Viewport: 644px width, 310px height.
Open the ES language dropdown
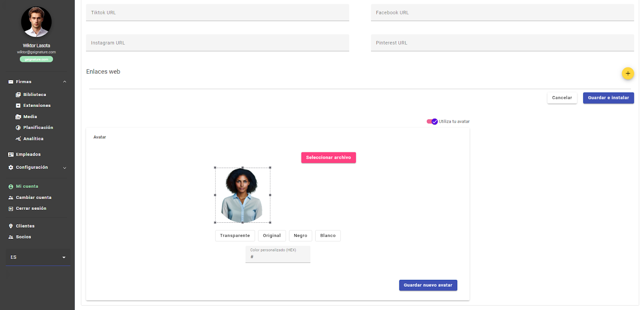click(38, 257)
